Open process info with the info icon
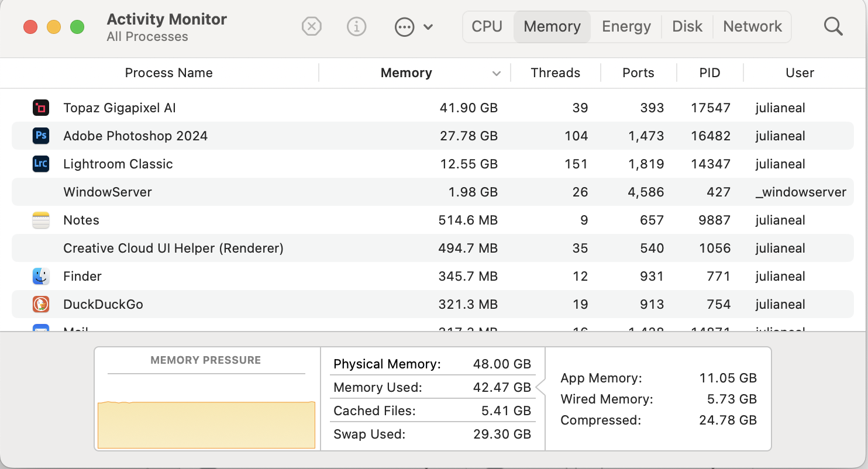This screenshot has height=469, width=868. pyautogui.click(x=356, y=26)
